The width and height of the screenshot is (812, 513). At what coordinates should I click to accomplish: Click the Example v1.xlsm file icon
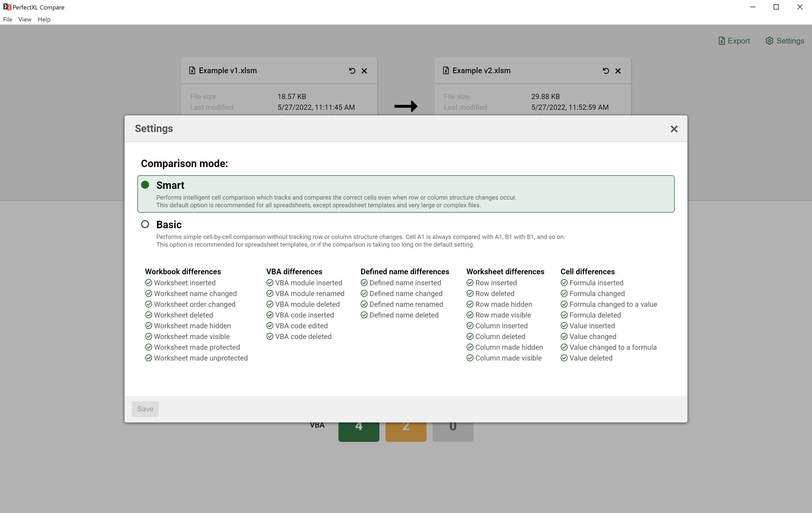[x=192, y=71]
